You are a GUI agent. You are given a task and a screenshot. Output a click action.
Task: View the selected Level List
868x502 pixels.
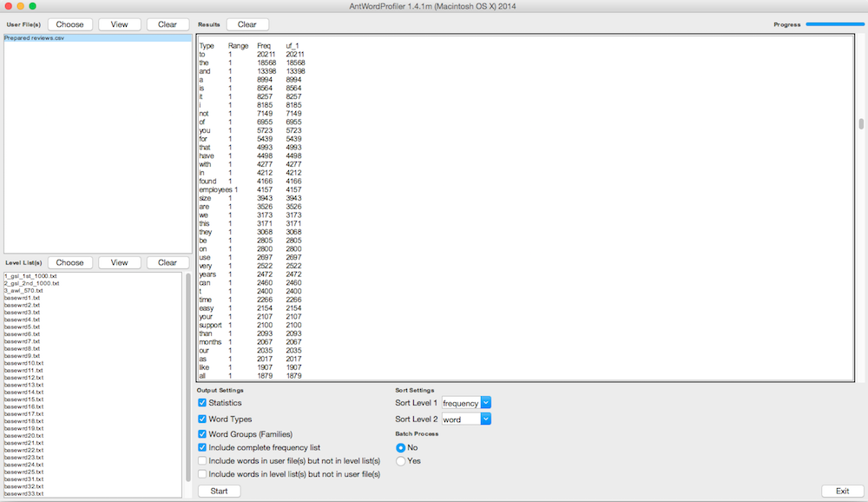pos(119,262)
